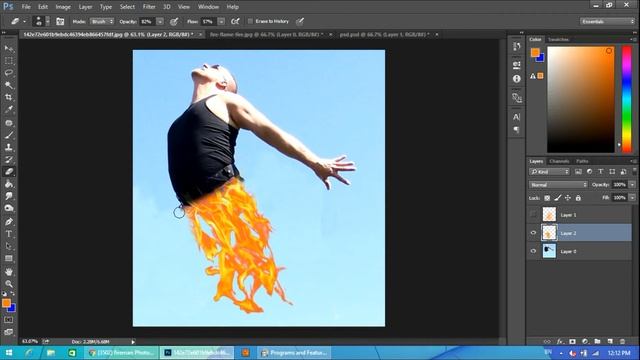Click the foreground color swatch in toolbox

tap(6, 303)
